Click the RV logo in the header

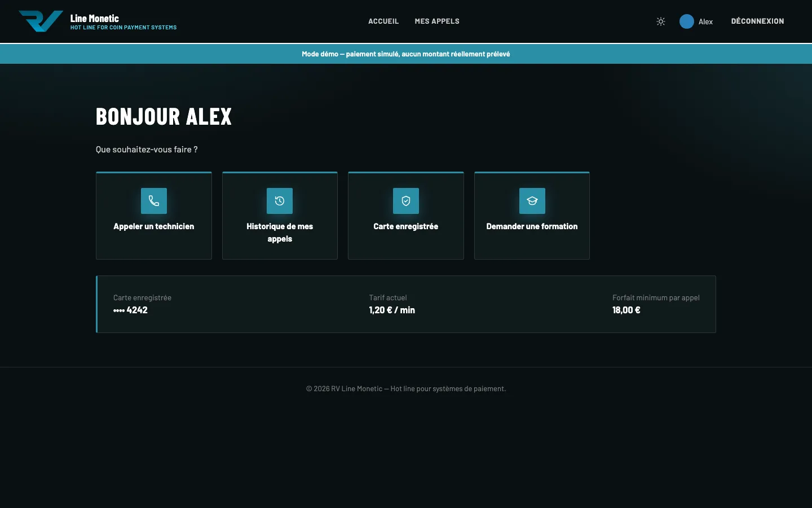pyautogui.click(x=41, y=21)
